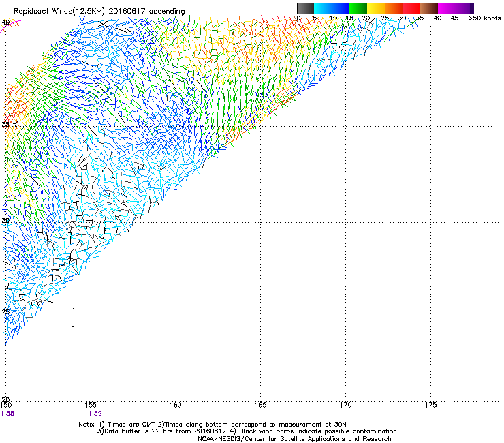Click the purple '1:59' time label
This screenshot has width=504, height=443.
click(x=95, y=414)
